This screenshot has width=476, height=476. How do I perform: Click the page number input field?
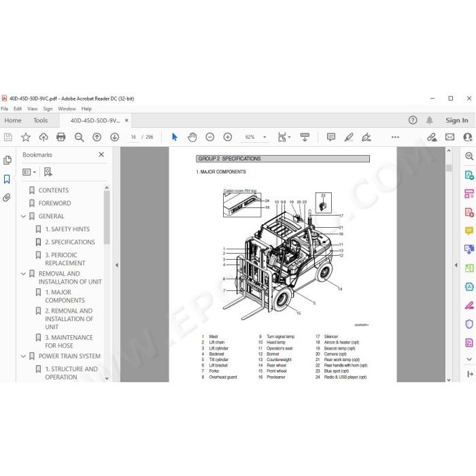133,137
